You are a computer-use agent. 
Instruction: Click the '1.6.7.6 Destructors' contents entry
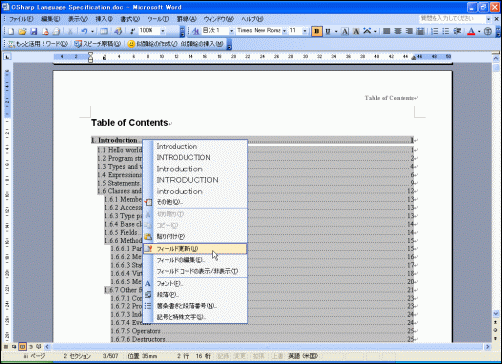tap(138, 339)
